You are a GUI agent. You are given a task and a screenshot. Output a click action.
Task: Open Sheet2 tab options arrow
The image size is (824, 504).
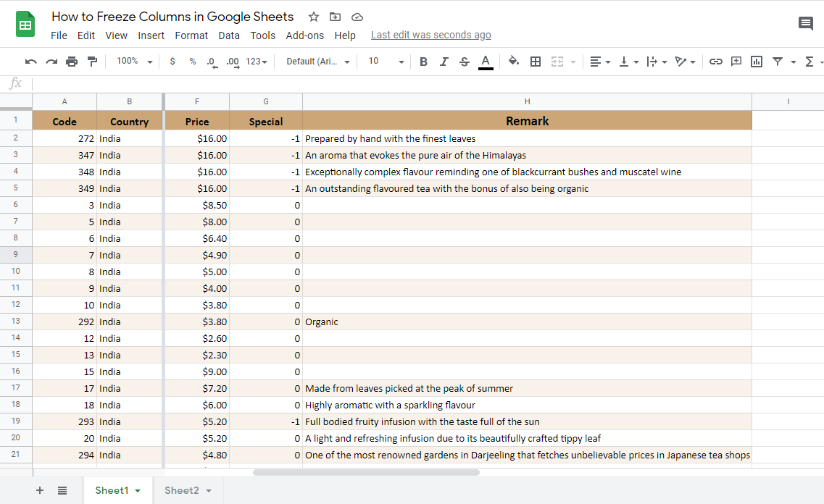coord(209,491)
